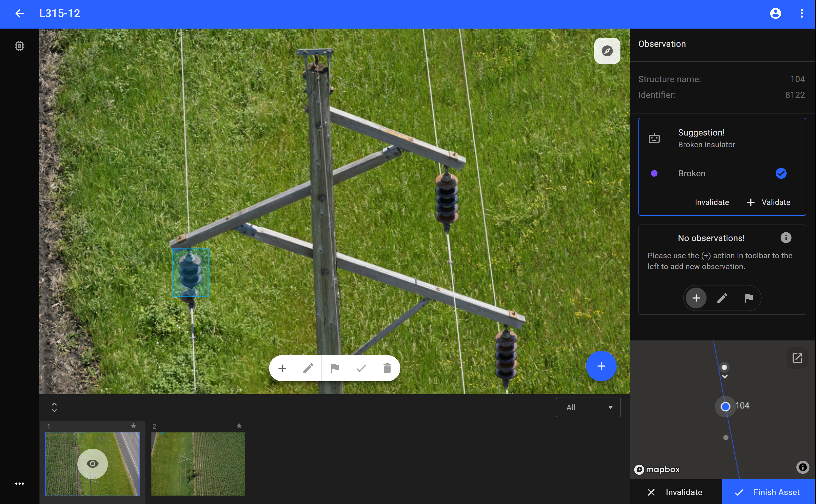Click the Suggestion! heading
The image size is (816, 504).
coord(701,133)
